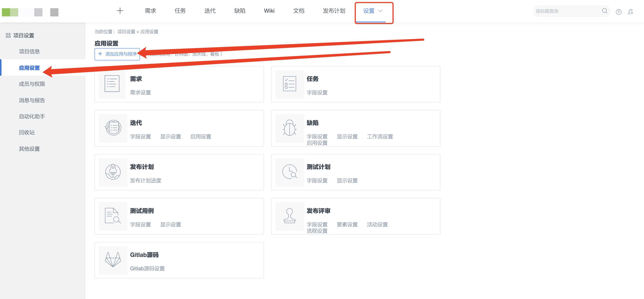The width and height of the screenshot is (644, 299).
Task: Click 添加应用与排序 button
Action: click(x=117, y=54)
